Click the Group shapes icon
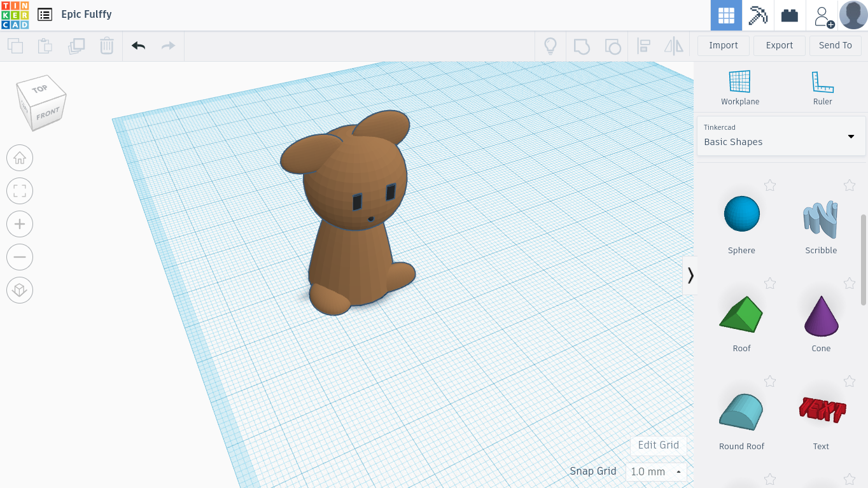This screenshot has width=868, height=488. [582, 46]
